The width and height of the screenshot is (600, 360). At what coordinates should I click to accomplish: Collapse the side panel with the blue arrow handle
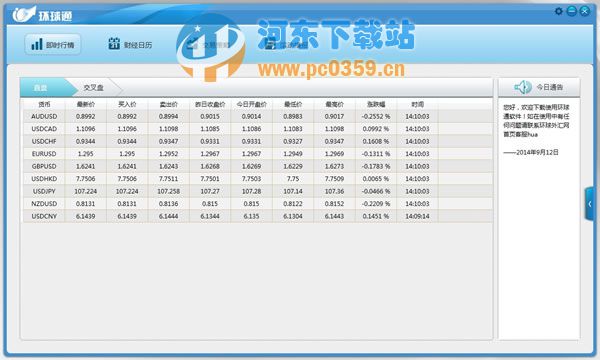pos(589,204)
